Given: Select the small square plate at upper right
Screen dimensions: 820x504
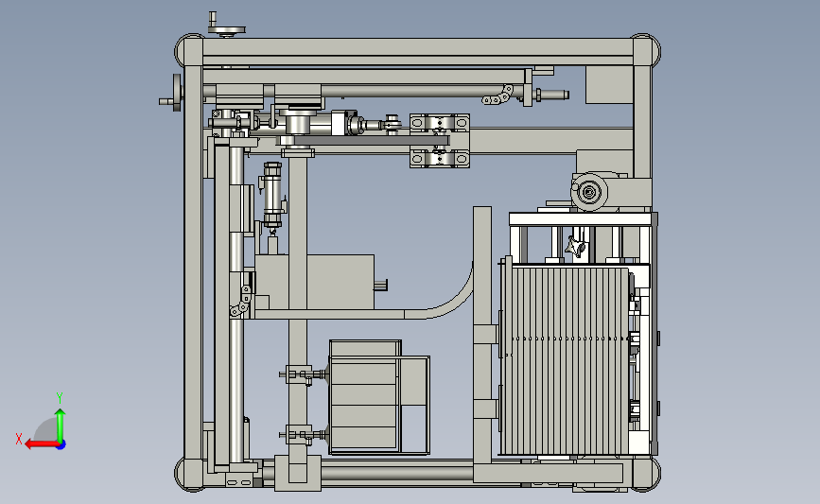Looking at the screenshot, I should click(609, 85).
